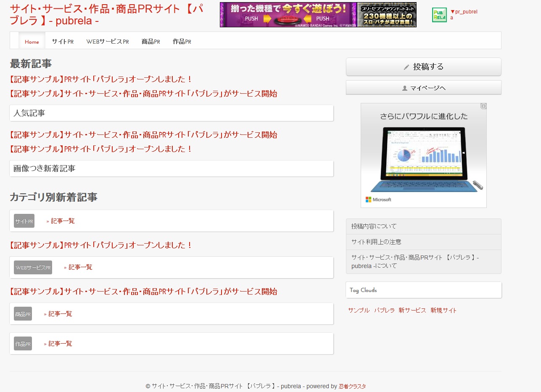Click the マイページへ button
The image size is (541, 392).
[423, 88]
